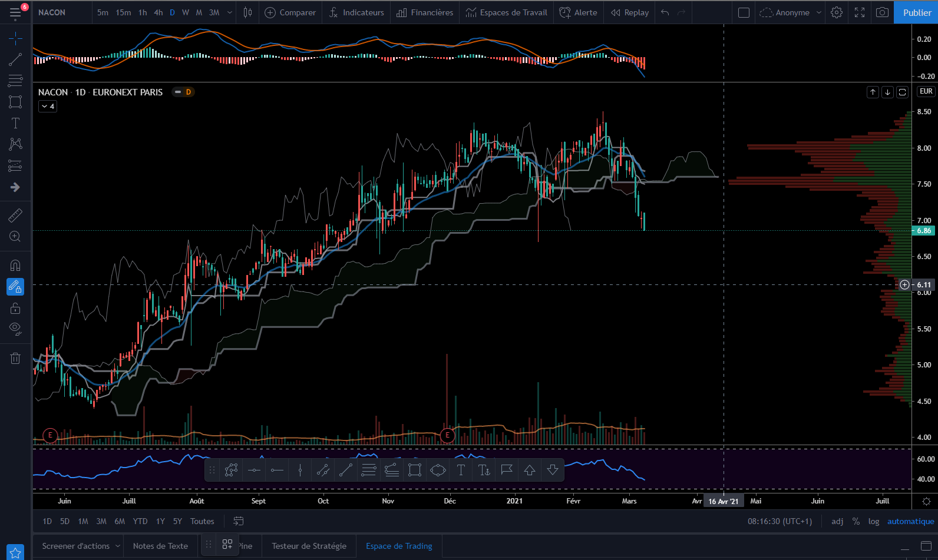Open the Anonyme layout dropdown
The image size is (938, 560).
(790, 12)
